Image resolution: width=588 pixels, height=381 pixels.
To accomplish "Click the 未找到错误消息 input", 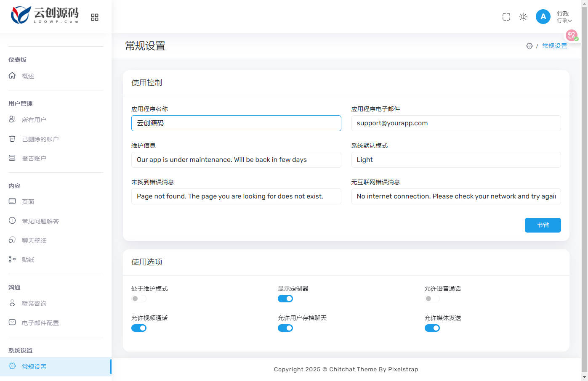I will 236,196.
